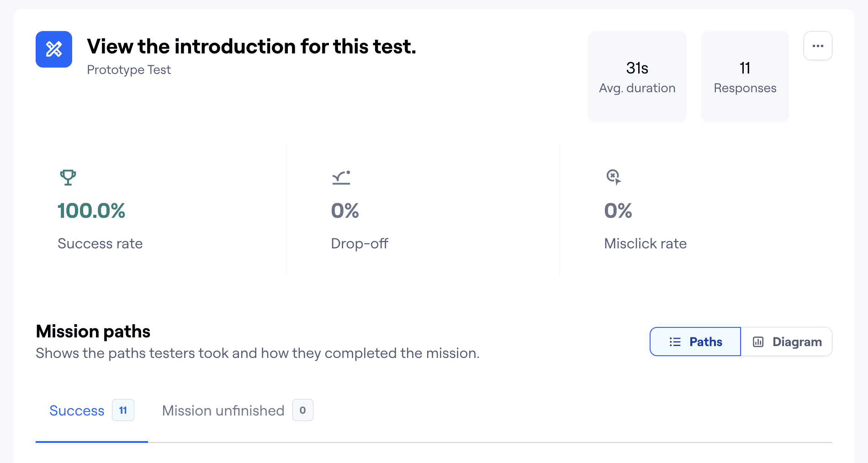The height and width of the screenshot is (463, 868).
Task: Click the trophy icon above Success rate
Action: (x=68, y=177)
